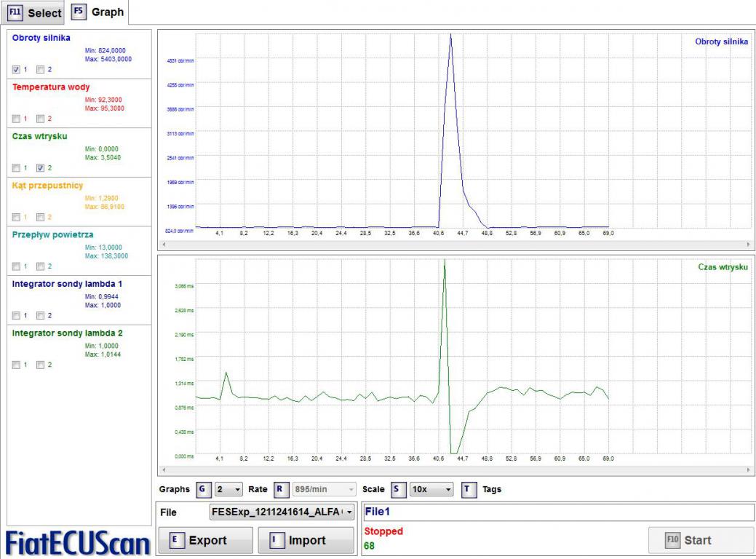Click the injection spike in the lower graph
Screen dimensions: 756x559
(x=445, y=261)
